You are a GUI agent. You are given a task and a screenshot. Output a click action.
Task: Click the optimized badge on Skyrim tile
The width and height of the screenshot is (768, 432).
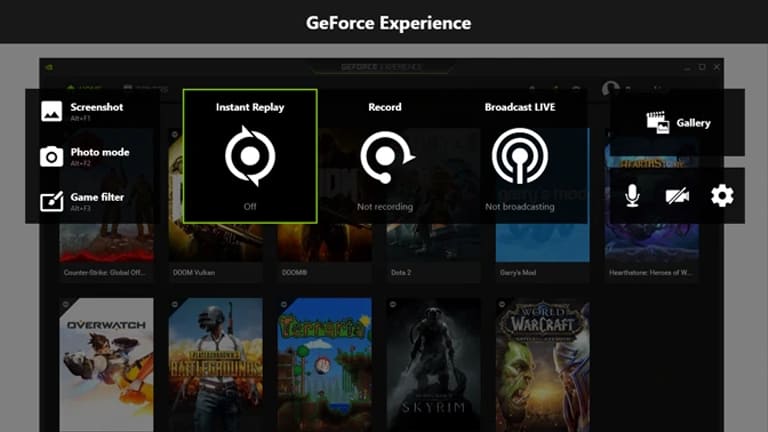pyautogui.click(x=393, y=304)
